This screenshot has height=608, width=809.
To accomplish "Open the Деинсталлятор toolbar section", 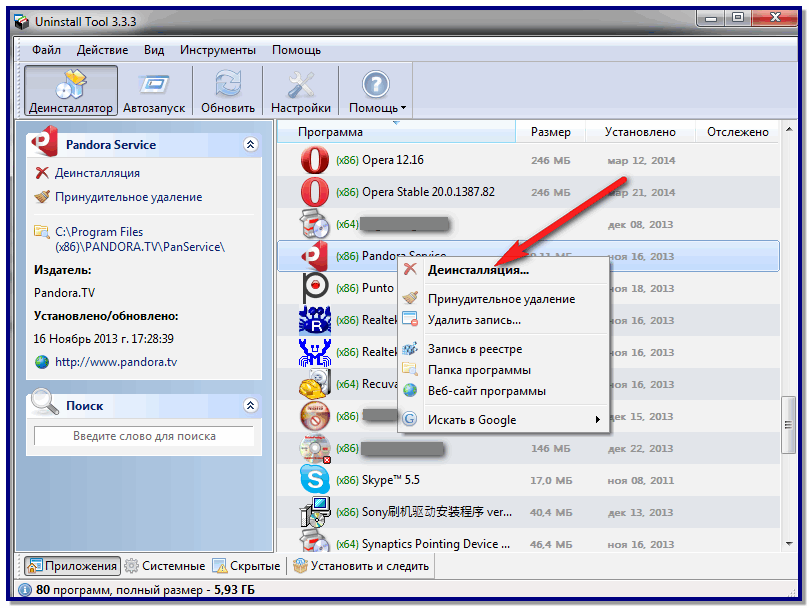I will (x=71, y=91).
